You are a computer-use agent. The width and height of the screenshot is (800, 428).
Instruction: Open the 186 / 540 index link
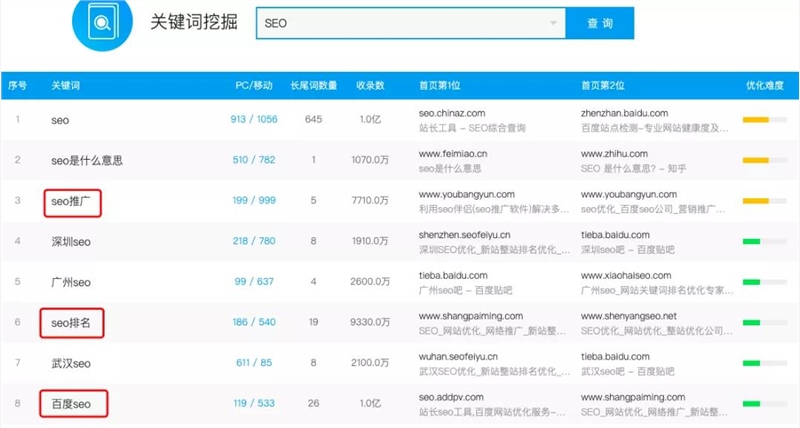point(254,322)
